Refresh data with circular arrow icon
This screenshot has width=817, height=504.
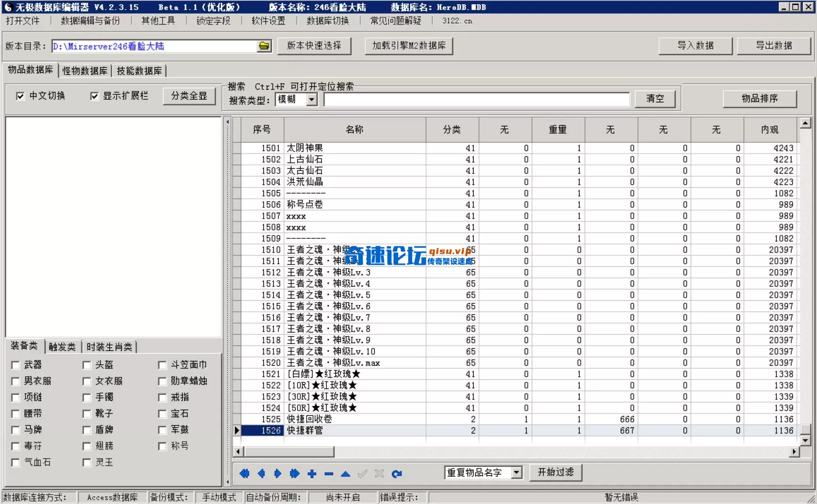(x=397, y=473)
